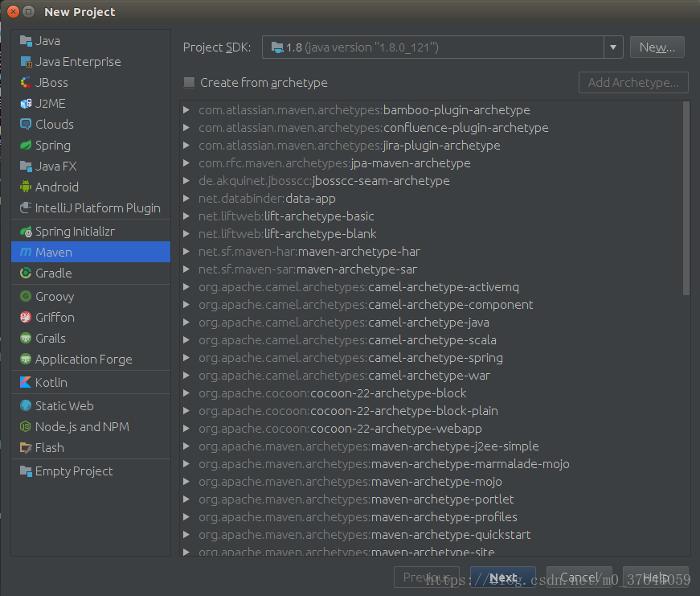This screenshot has width=700, height=596.
Task: Select Kotlin project type
Action: pyautogui.click(x=91, y=382)
